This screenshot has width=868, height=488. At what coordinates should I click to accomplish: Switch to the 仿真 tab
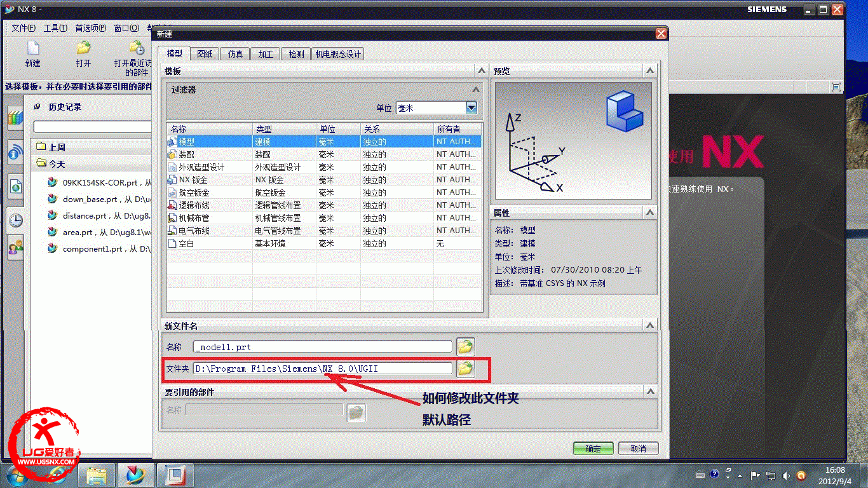(x=235, y=54)
